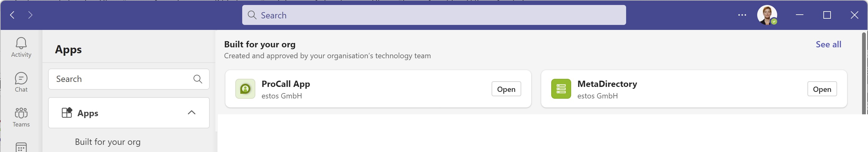868x152 pixels.
Task: Click the magnifier in Apps search
Action: [198, 79]
